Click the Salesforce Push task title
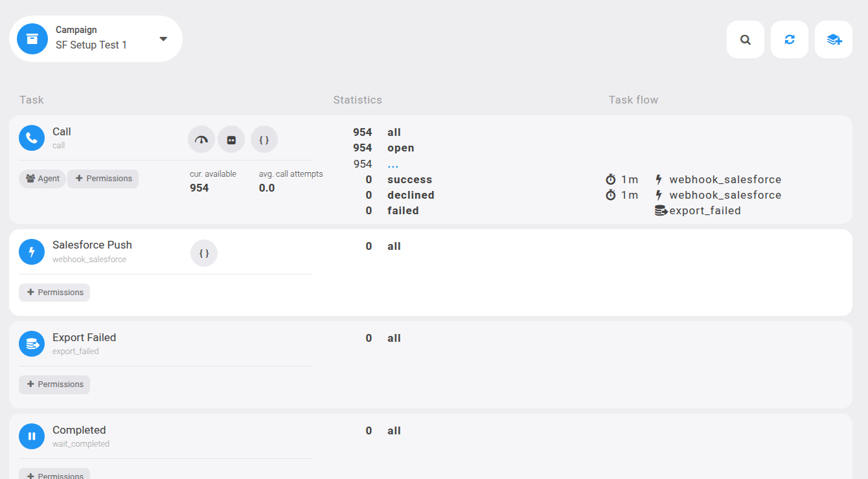Screen dimensions: 868x479 tap(92, 245)
